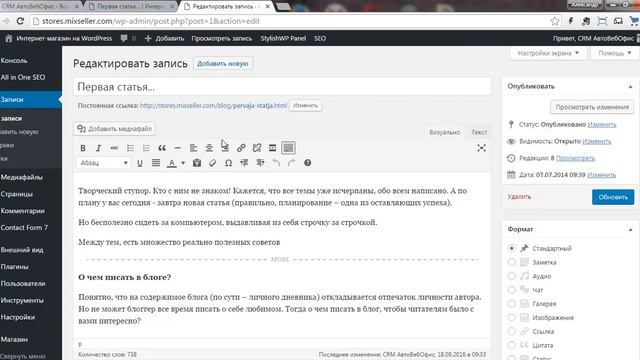Enter distraction-free fullscreen mode

(482, 148)
